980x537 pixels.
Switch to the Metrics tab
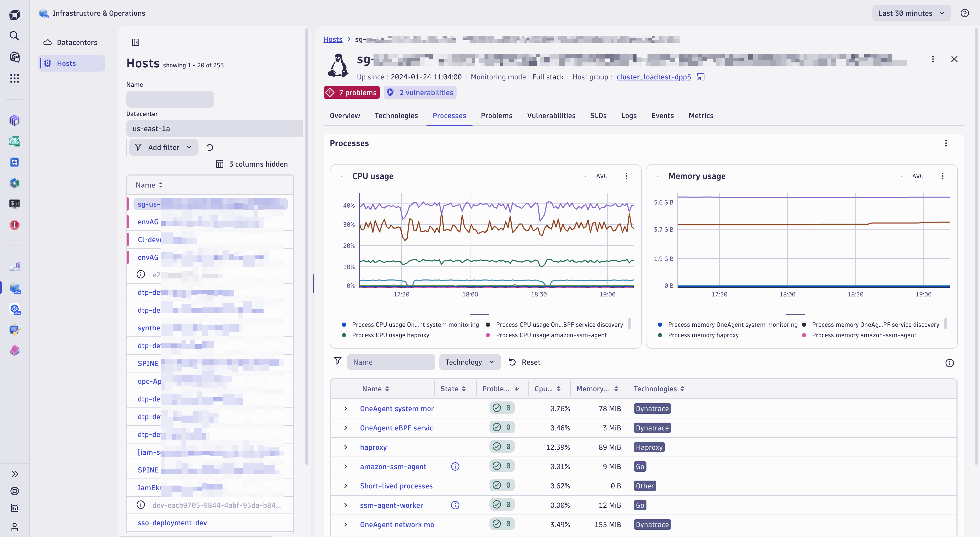(x=701, y=116)
